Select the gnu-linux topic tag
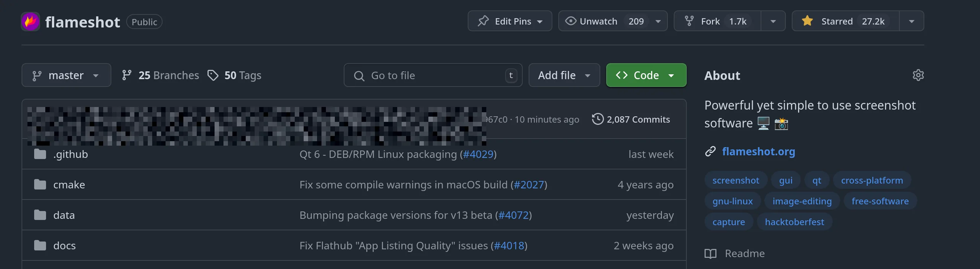 pyautogui.click(x=732, y=201)
